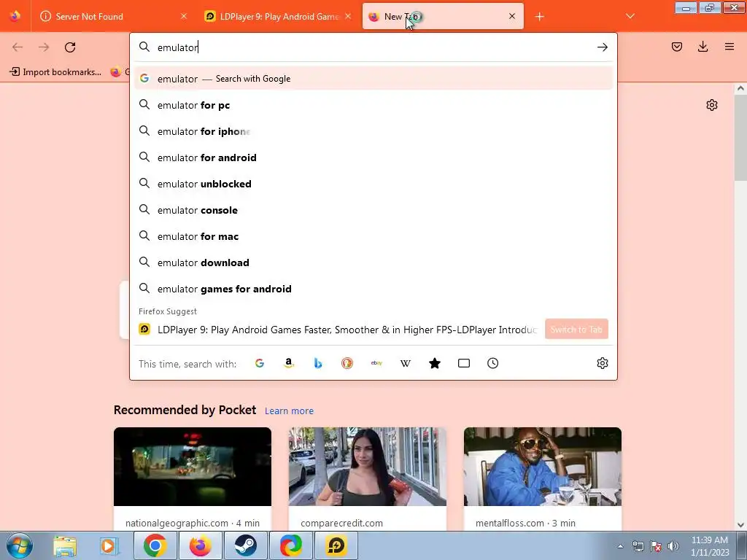This screenshot has width=747, height=560.
Task: Search history using the clock icon
Action: [x=492, y=363]
